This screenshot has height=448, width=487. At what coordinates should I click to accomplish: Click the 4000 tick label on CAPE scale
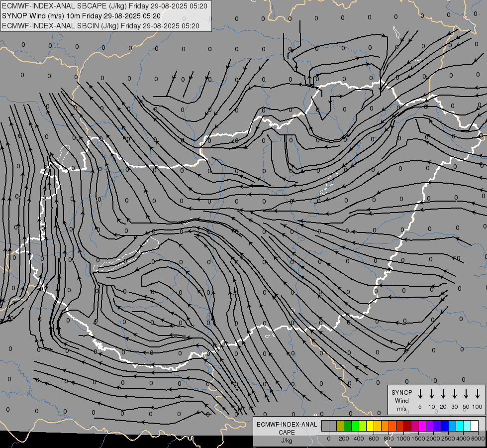(463, 439)
